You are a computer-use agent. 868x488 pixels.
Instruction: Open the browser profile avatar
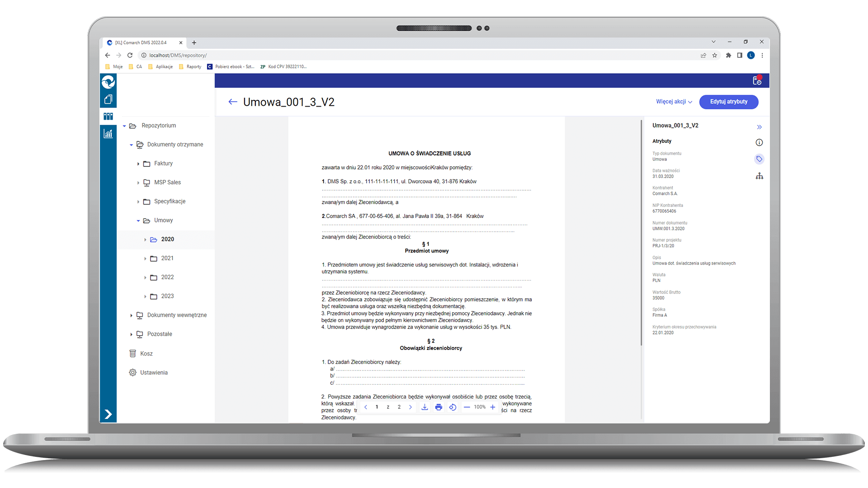(x=751, y=55)
